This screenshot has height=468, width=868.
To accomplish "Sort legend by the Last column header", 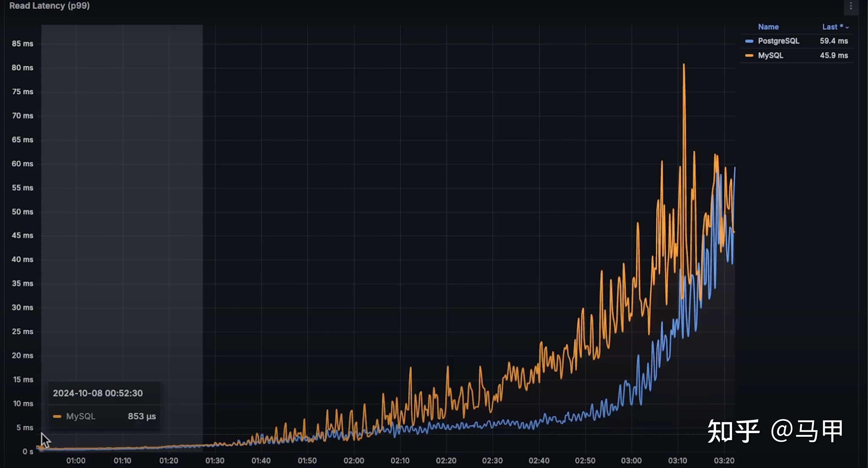I will click(x=830, y=27).
